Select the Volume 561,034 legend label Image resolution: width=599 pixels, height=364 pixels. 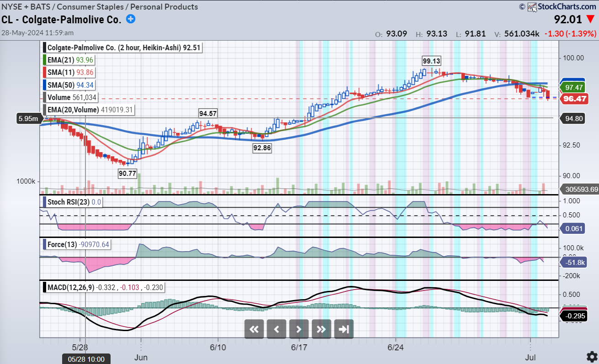70,97
